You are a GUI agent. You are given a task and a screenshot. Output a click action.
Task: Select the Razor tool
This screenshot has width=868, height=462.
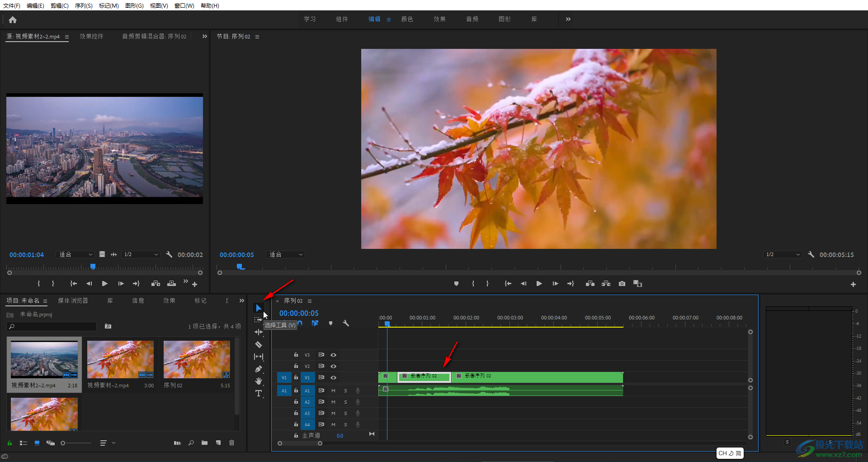[x=258, y=344]
